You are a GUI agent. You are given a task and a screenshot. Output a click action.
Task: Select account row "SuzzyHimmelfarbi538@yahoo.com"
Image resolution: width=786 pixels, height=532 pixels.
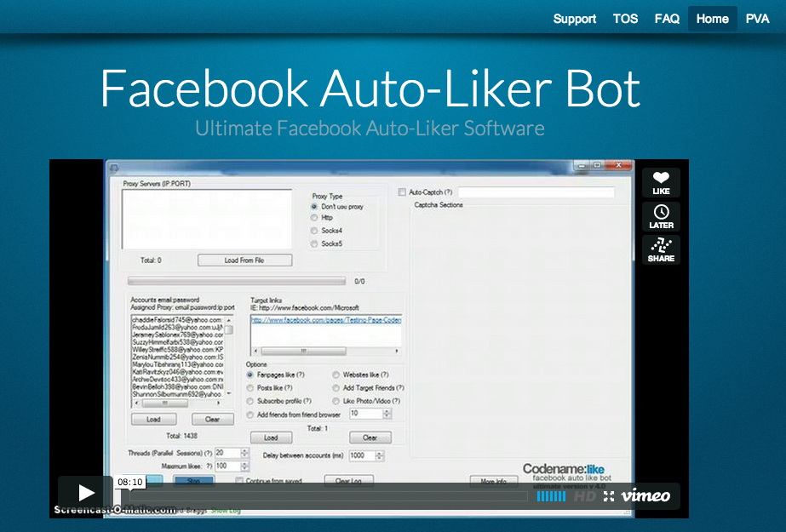pos(177,342)
